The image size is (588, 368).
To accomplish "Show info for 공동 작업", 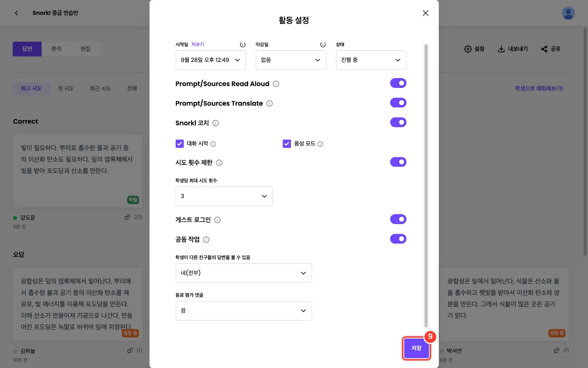I will coord(206,240).
